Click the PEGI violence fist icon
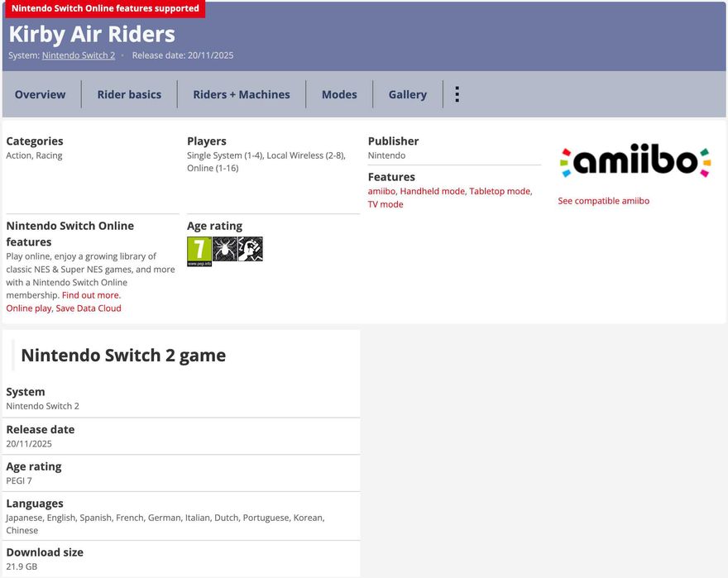The height and width of the screenshot is (578, 728). [x=250, y=249]
